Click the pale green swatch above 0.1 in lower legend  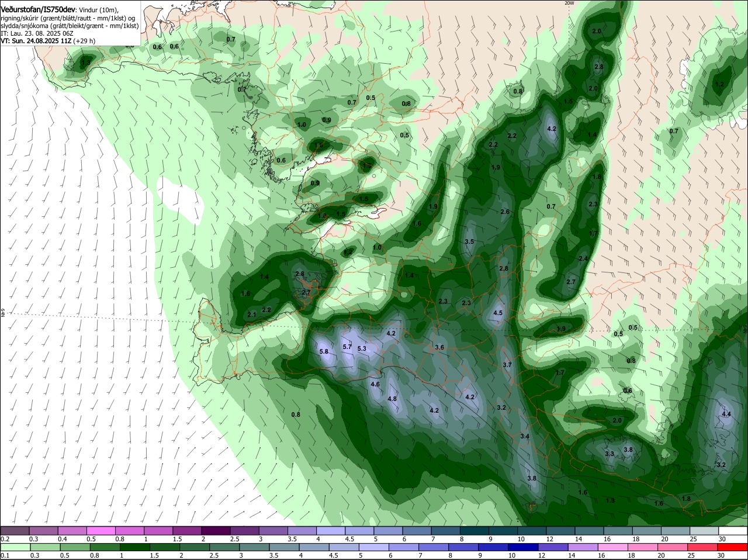16,547
